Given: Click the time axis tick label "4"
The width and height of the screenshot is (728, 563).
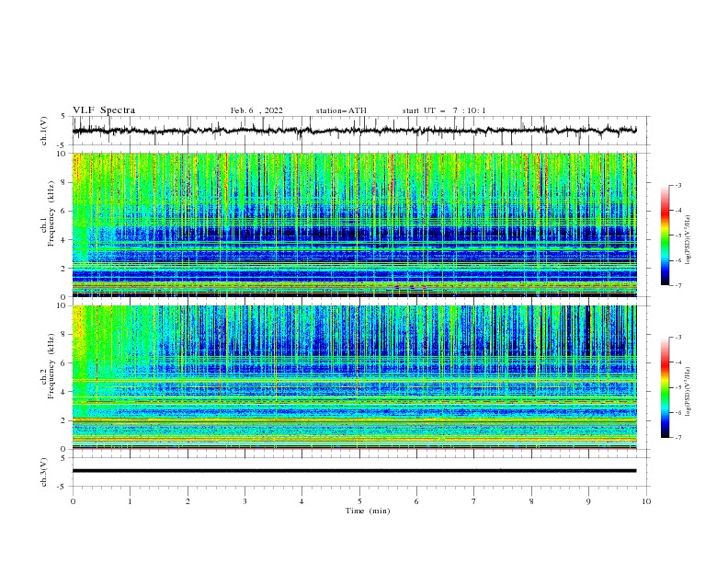Looking at the screenshot, I should pos(301,501).
